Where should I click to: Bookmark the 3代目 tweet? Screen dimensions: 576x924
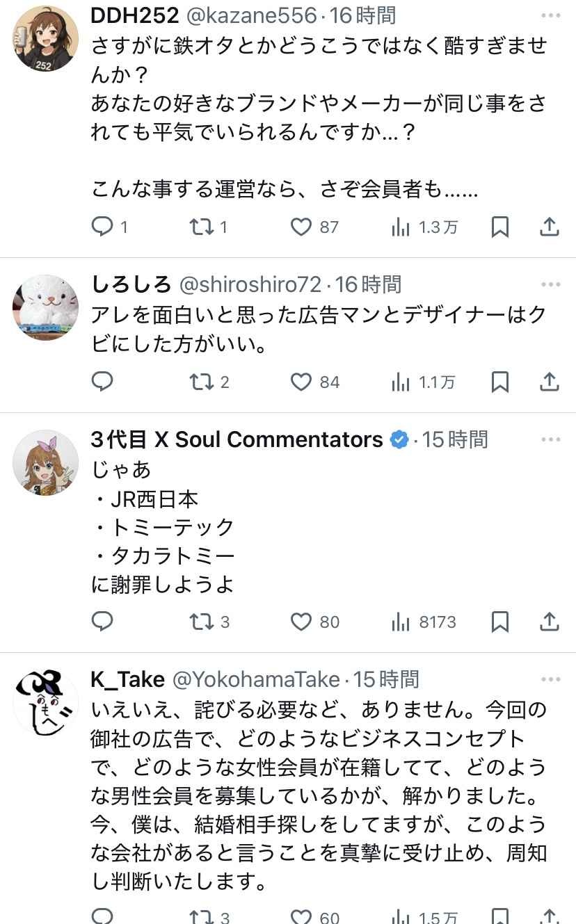[x=500, y=622]
